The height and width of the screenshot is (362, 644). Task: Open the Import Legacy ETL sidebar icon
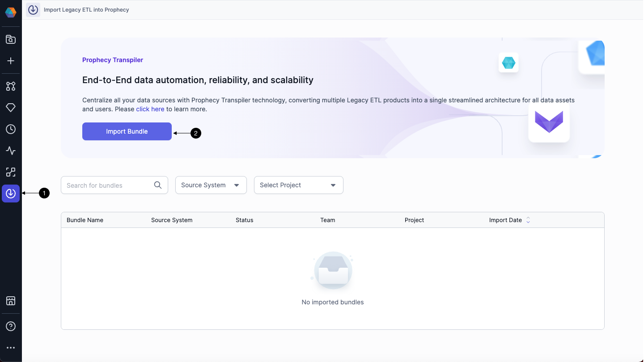click(x=10, y=194)
